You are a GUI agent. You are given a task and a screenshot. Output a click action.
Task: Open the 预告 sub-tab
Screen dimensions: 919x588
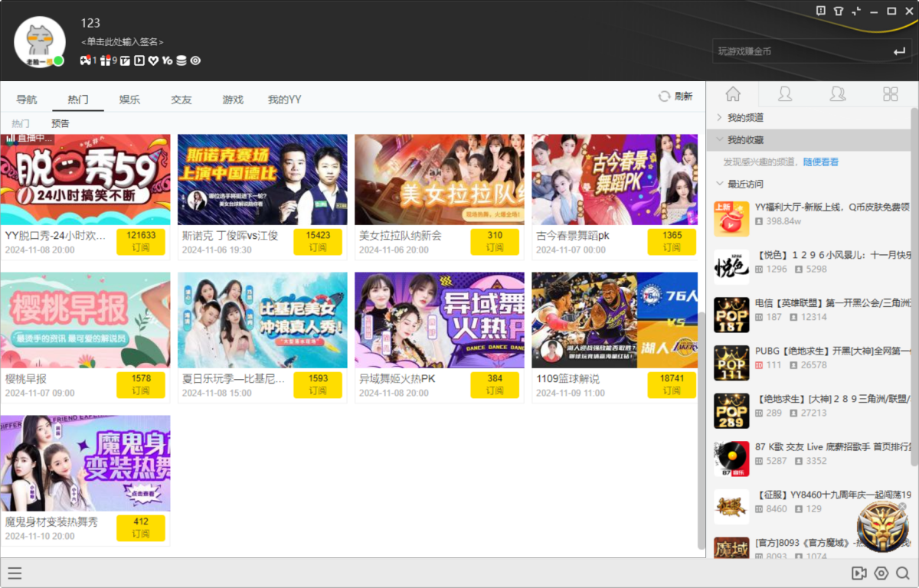(x=61, y=123)
